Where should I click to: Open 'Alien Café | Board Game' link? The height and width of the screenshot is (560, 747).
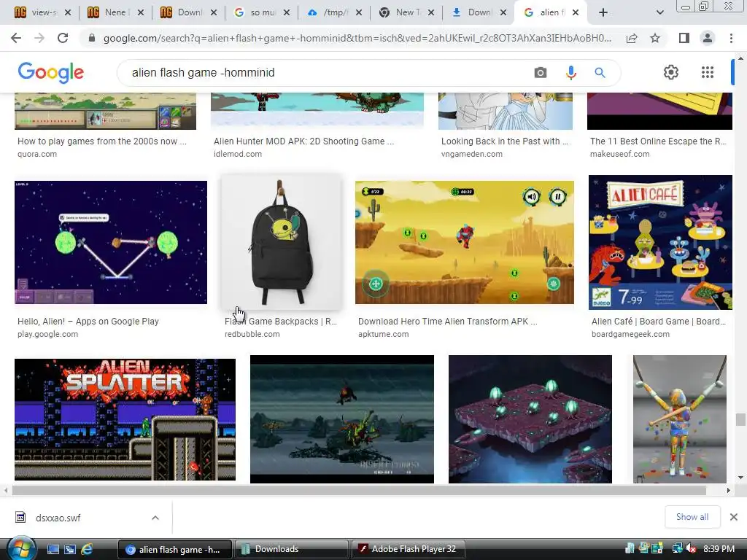(x=659, y=321)
